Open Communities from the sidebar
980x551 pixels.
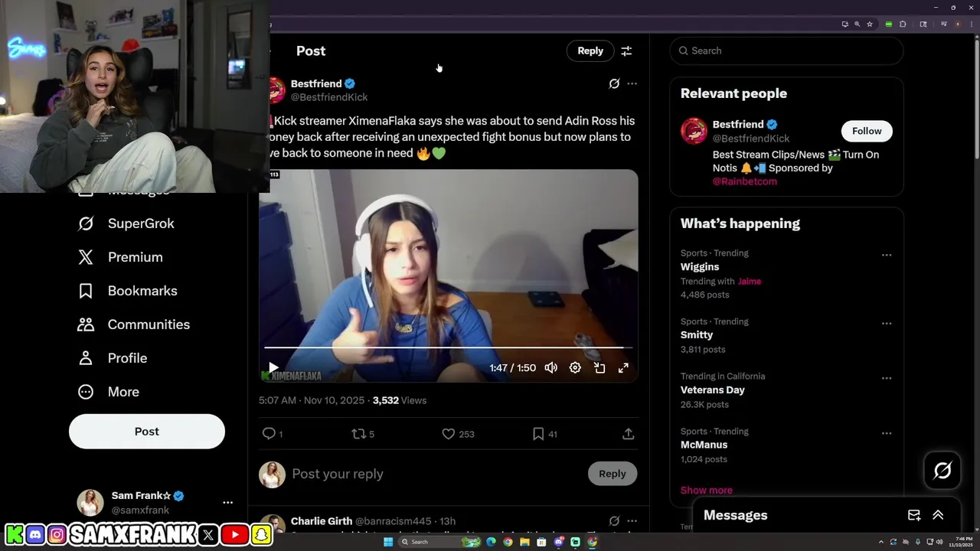[133, 324]
